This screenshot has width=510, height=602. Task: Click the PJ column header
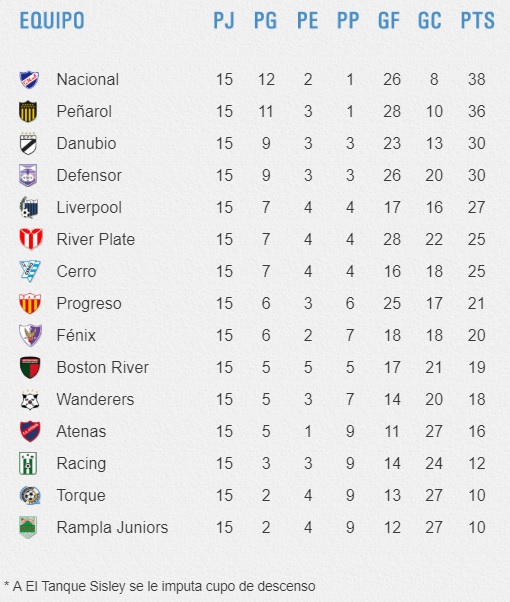[x=224, y=20]
